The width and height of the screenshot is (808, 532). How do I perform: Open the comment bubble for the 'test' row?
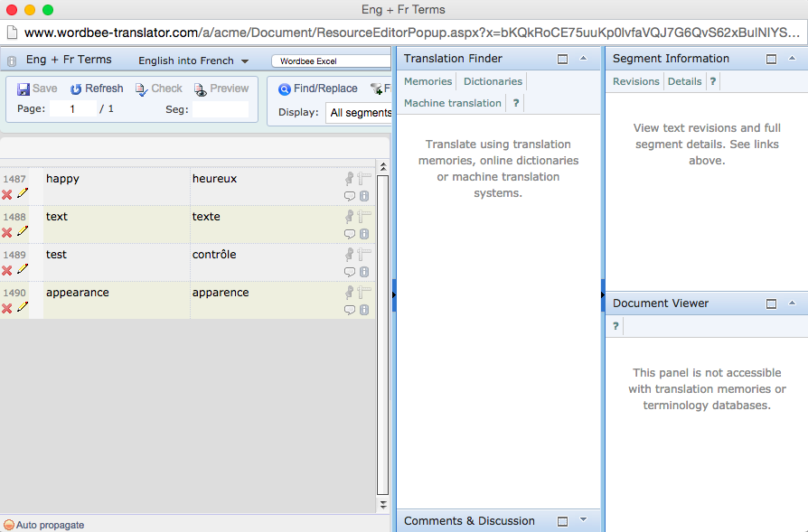pyautogui.click(x=350, y=272)
